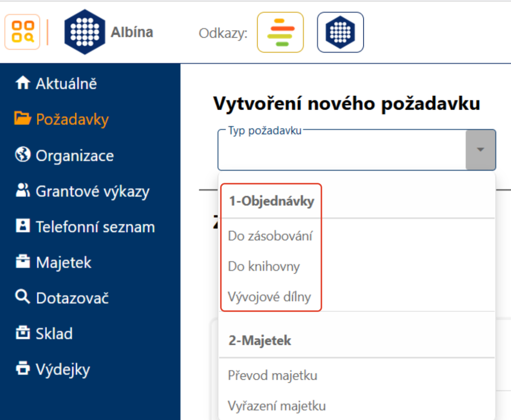Go to Aktuálně in the sidebar
Viewport: 511px width, 420px height.
pos(66,84)
